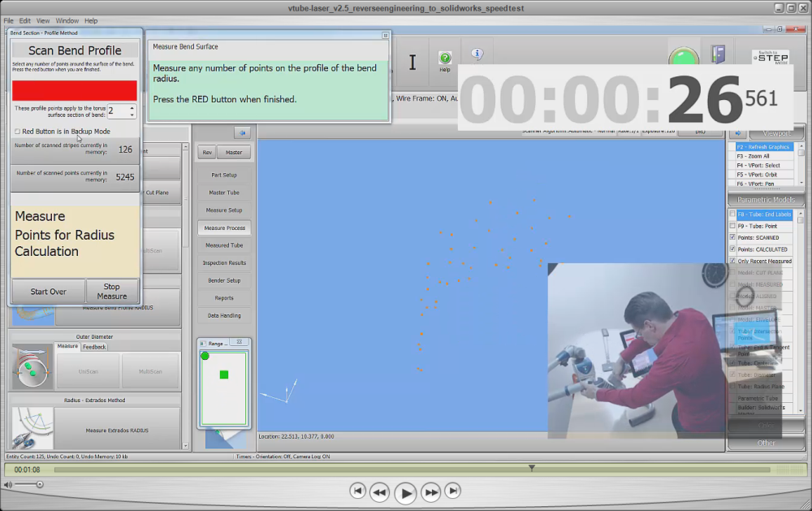Click blue back arrow above Rev button
This screenshot has width=812, height=511.
(x=242, y=132)
